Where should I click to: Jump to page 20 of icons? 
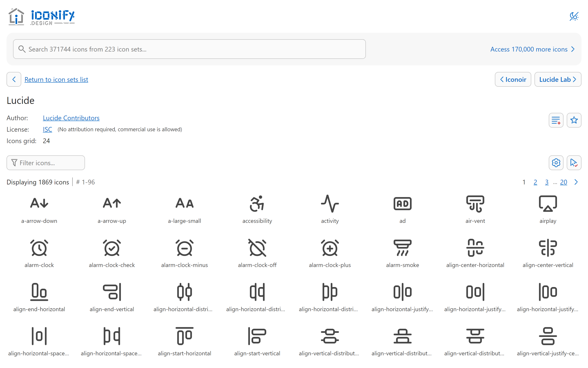coord(563,182)
